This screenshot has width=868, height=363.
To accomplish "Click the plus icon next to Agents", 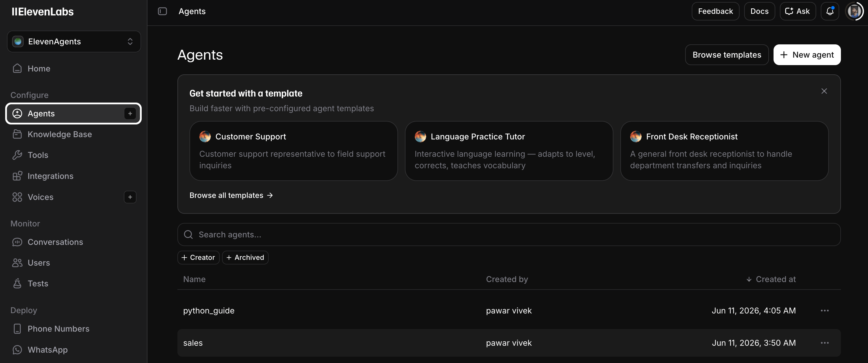I will 130,114.
